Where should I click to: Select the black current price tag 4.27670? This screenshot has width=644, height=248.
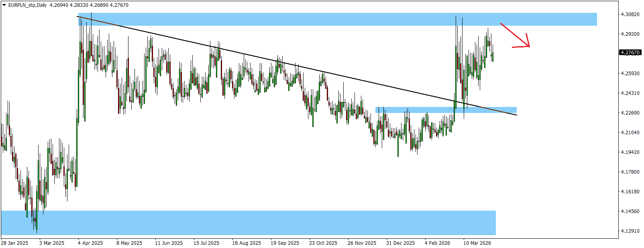tap(630, 53)
